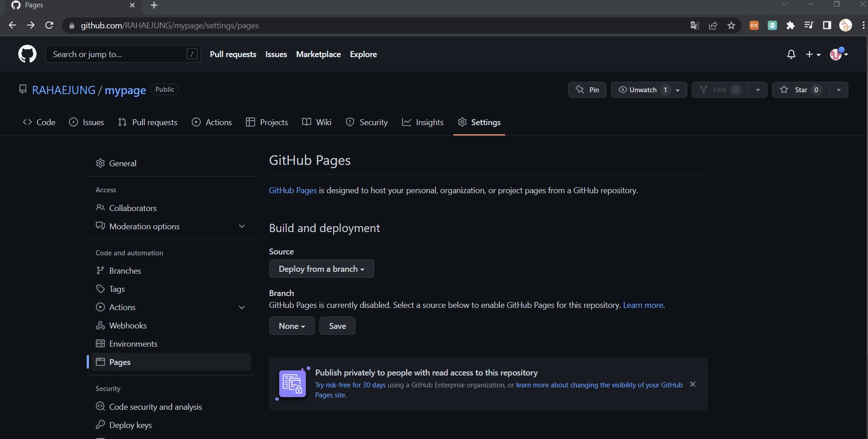The height and width of the screenshot is (439, 868).
Task: Click the browser address bar URL
Action: (x=170, y=26)
